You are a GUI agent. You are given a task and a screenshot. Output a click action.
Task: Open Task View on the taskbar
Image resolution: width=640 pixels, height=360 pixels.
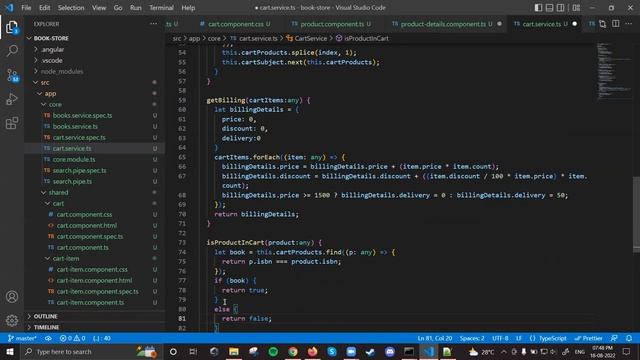pyautogui.click(x=193, y=352)
